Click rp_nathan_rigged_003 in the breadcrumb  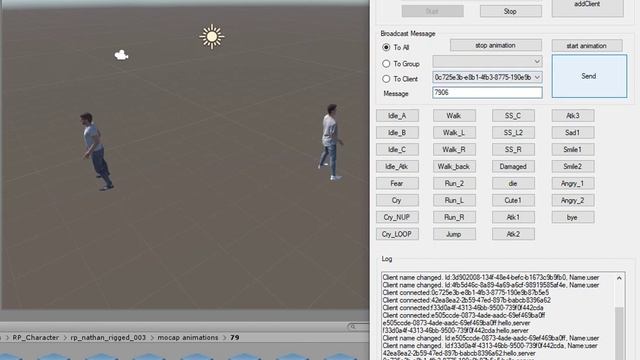[x=108, y=338]
